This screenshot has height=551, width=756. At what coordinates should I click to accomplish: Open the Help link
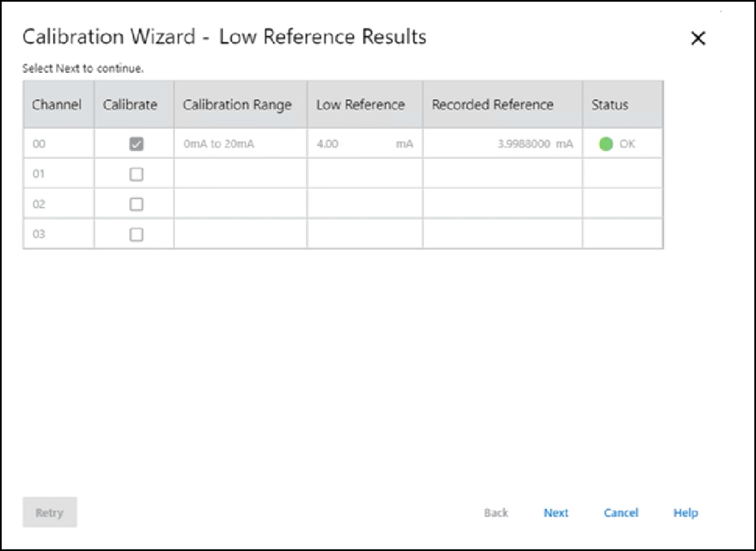[685, 512]
